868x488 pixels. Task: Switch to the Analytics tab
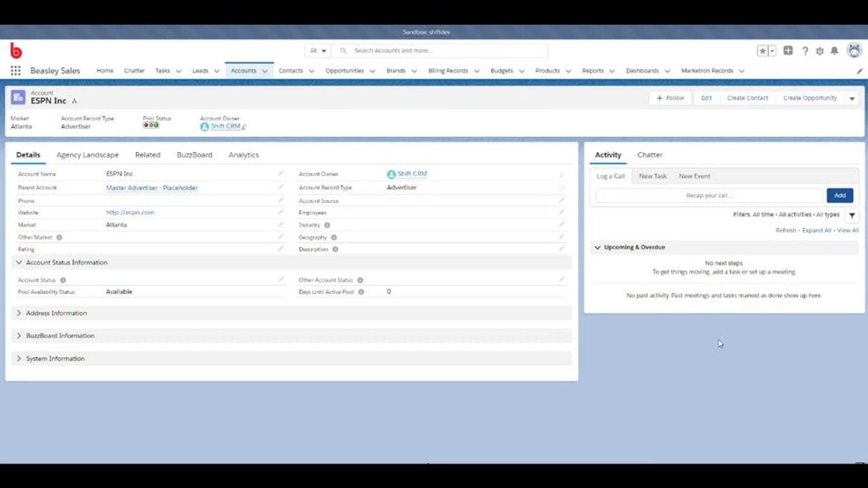(243, 155)
